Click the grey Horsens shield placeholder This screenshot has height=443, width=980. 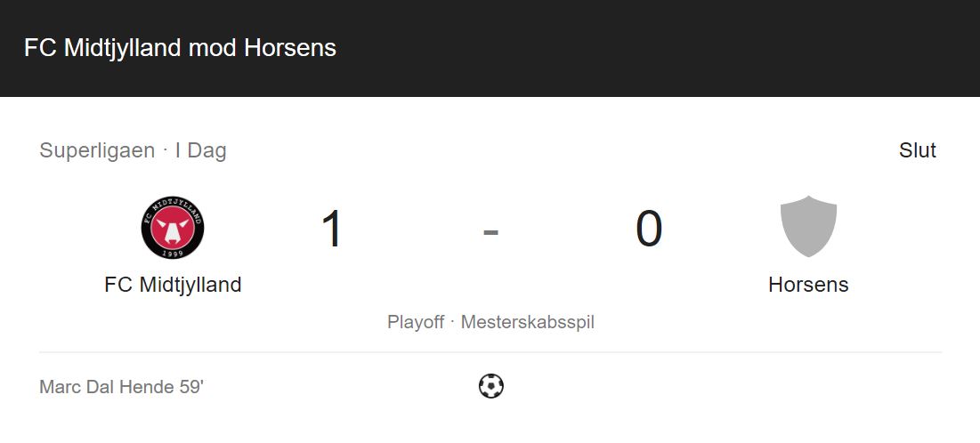click(x=808, y=226)
